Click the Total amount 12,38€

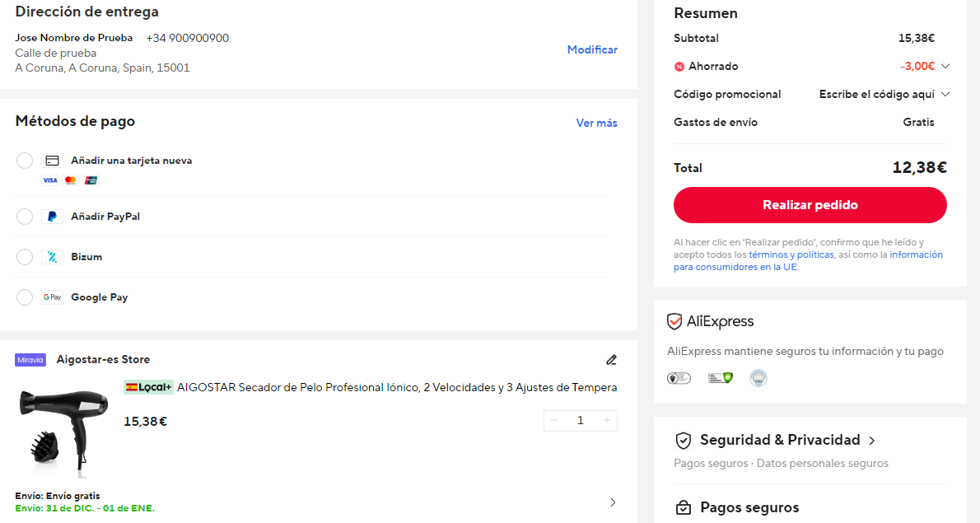(919, 167)
